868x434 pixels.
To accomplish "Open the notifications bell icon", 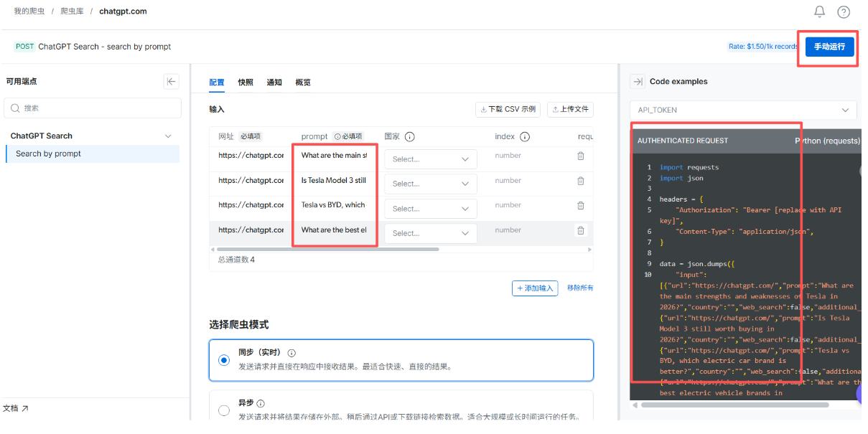I will 819,11.
